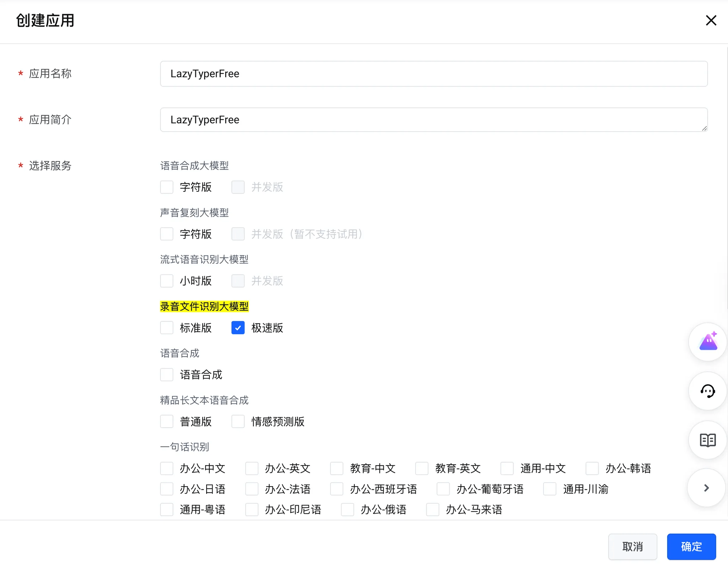This screenshot has height=573, width=728.
Task: Enable 字符版 under 语音合成大模型
Action: pyautogui.click(x=167, y=187)
